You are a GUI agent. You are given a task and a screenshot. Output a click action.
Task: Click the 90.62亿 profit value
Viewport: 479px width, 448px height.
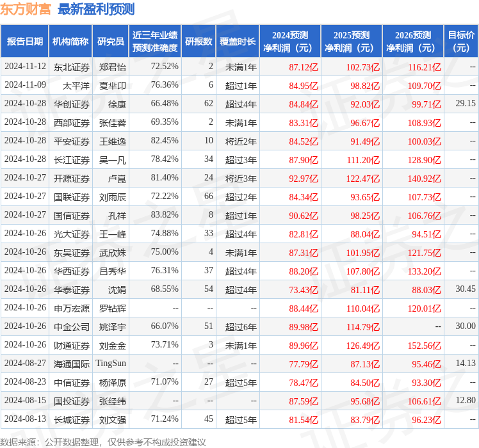(304, 216)
